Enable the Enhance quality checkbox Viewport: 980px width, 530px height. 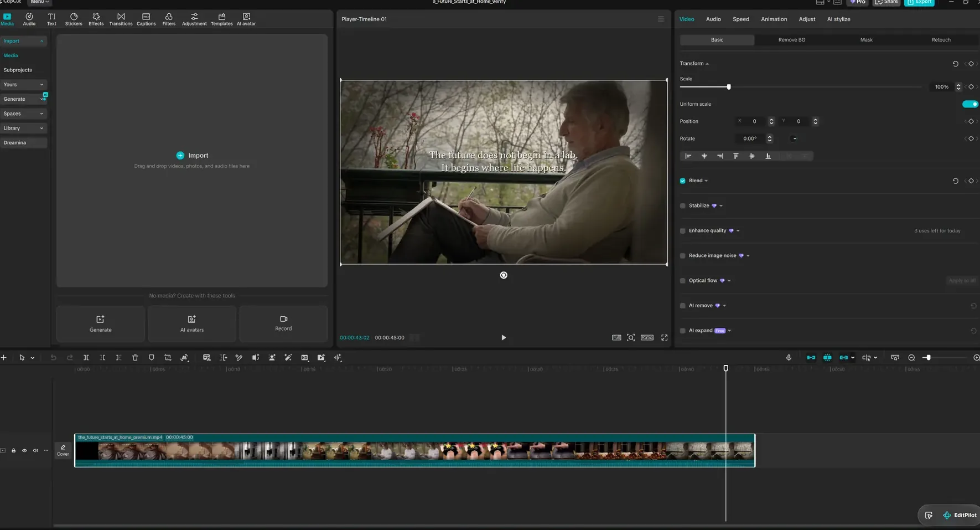click(682, 230)
